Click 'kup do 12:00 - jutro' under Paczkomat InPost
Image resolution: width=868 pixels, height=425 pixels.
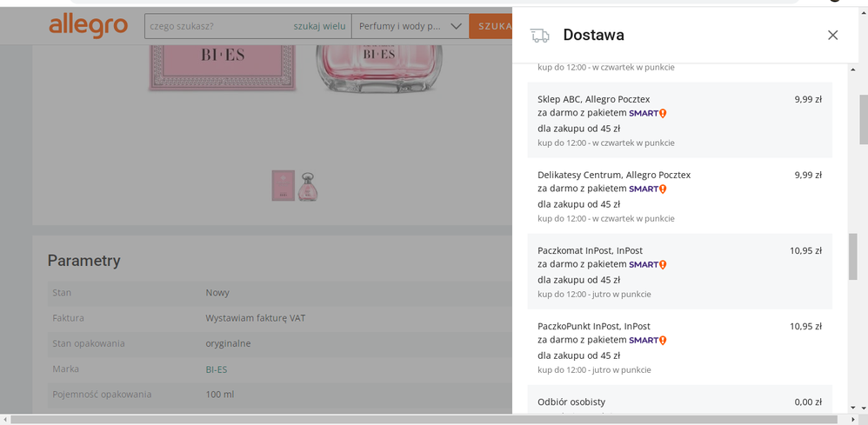[x=594, y=295]
